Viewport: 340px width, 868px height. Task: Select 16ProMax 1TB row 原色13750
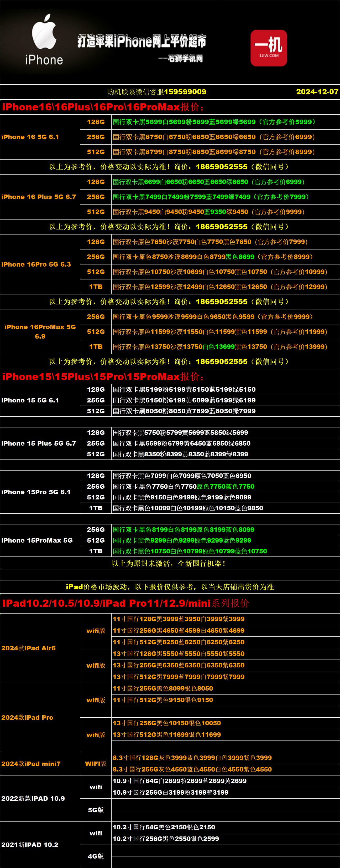(225, 347)
